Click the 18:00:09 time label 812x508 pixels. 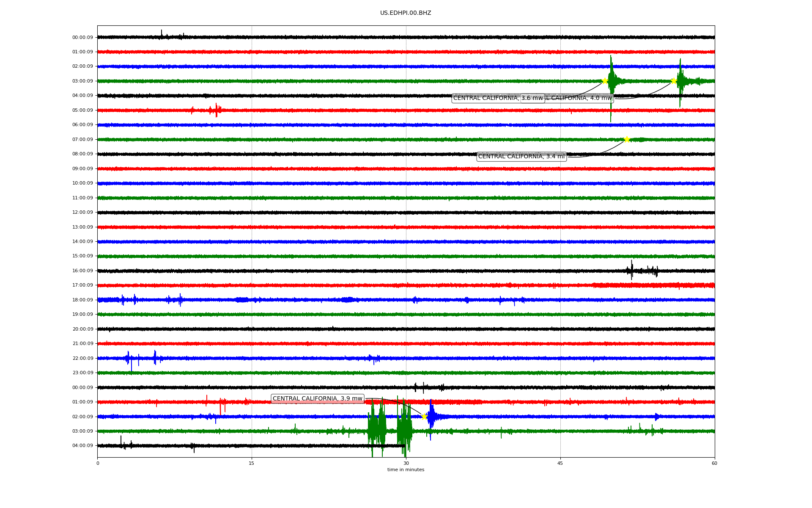pyautogui.click(x=82, y=300)
